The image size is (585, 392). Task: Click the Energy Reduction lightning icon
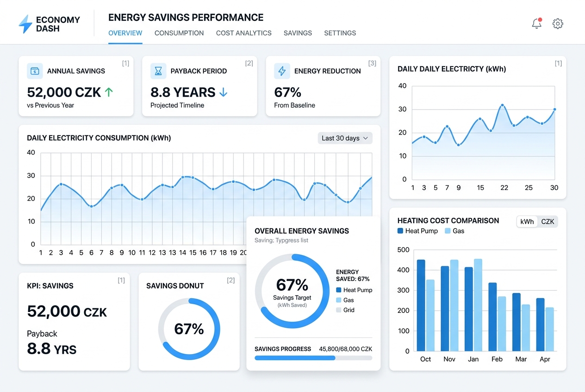coord(282,71)
